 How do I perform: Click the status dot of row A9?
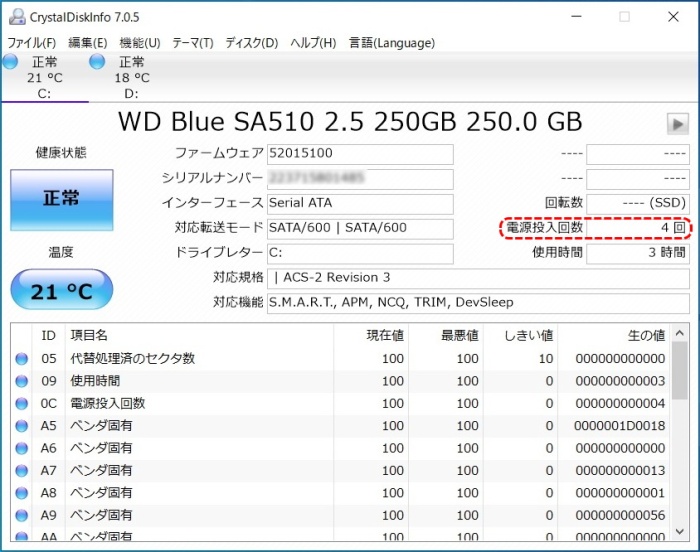[x=21, y=515]
